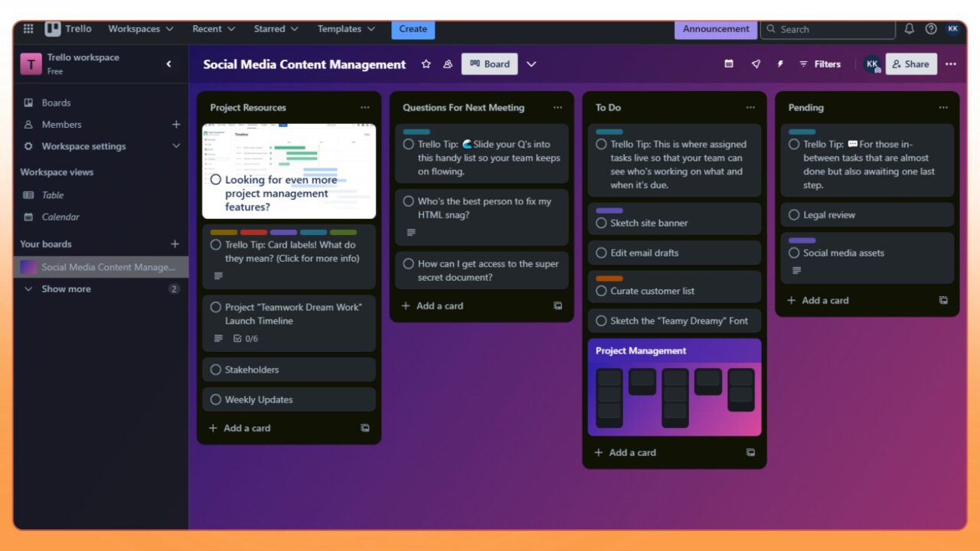
Task: Open the Workspaces dropdown
Action: point(141,29)
